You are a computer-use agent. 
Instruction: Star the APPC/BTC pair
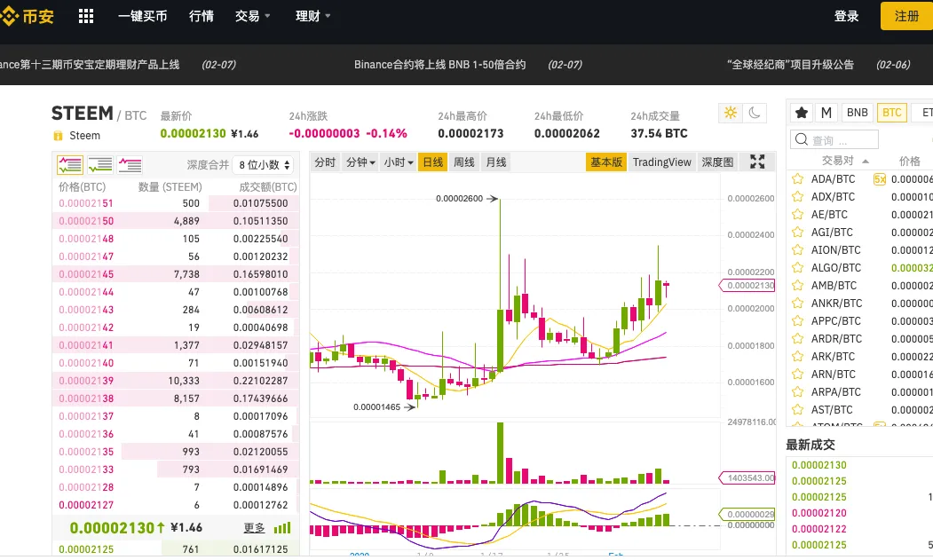pos(797,321)
